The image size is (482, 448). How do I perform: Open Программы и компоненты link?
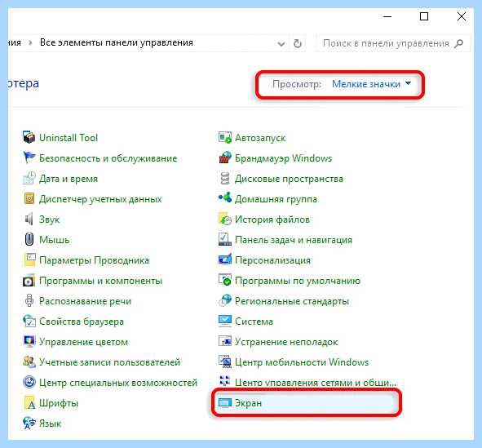[x=101, y=281]
